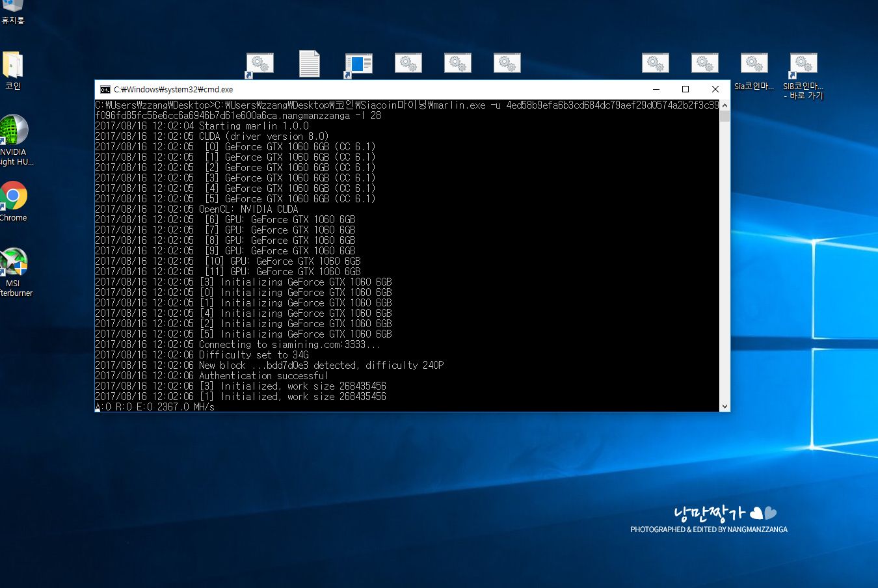Image resolution: width=878 pixels, height=588 pixels.
Task: Click the 'Authentication successful' line
Action: pos(212,376)
